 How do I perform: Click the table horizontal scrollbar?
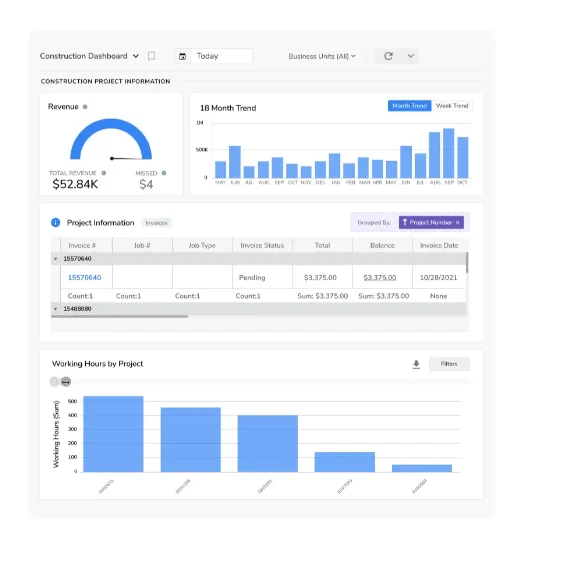tap(119, 316)
